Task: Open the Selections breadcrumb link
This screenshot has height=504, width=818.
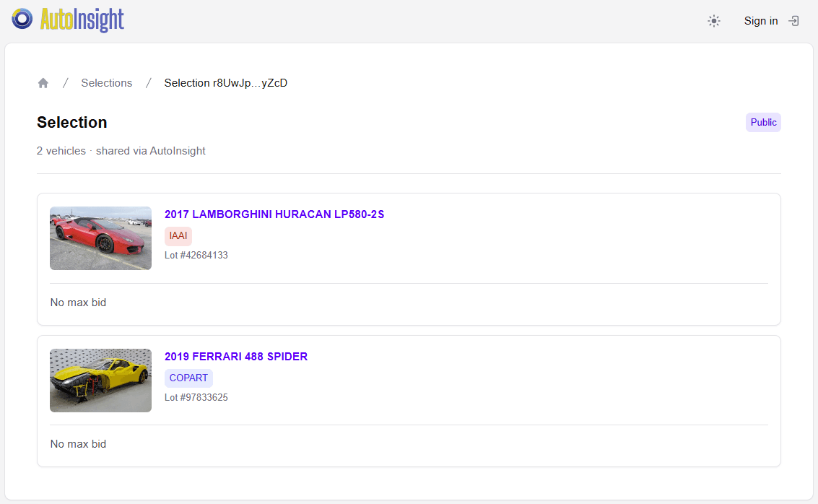Action: click(107, 83)
